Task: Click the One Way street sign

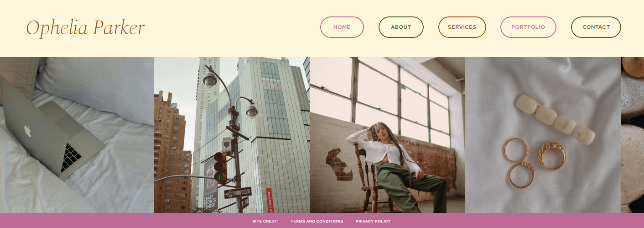Action: [x=238, y=193]
